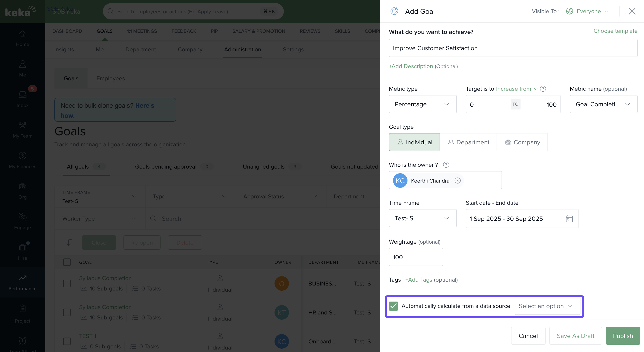Click help icon beside owner question

pyautogui.click(x=446, y=165)
